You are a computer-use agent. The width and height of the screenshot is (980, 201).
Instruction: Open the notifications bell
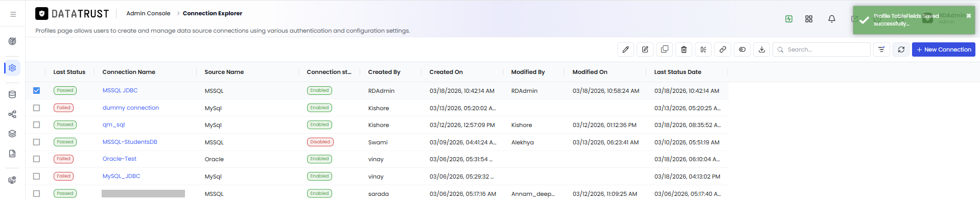point(832,19)
